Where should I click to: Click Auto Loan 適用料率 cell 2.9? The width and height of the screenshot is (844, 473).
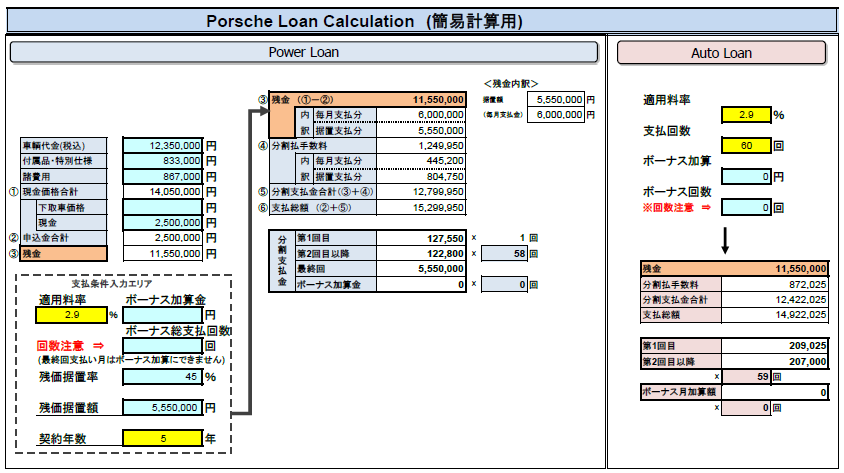pyautogui.click(x=746, y=115)
